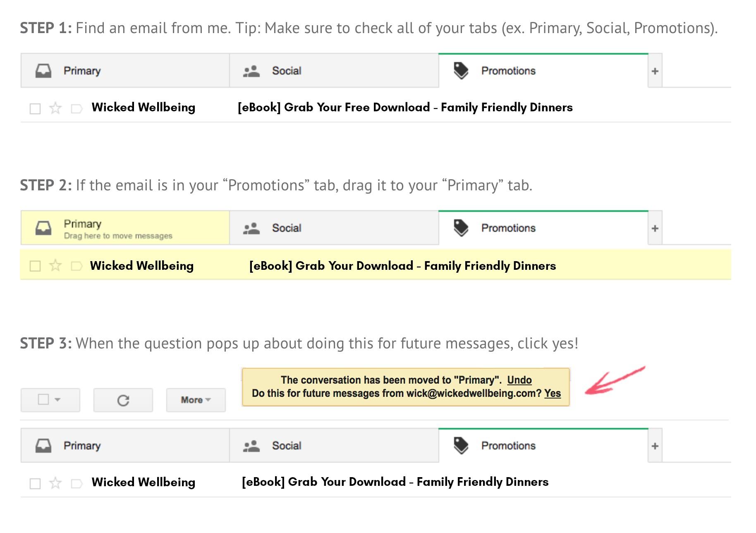Star the Step 3 Wicked Wellbeing email
The width and height of the screenshot is (756, 533).
pos(55,483)
